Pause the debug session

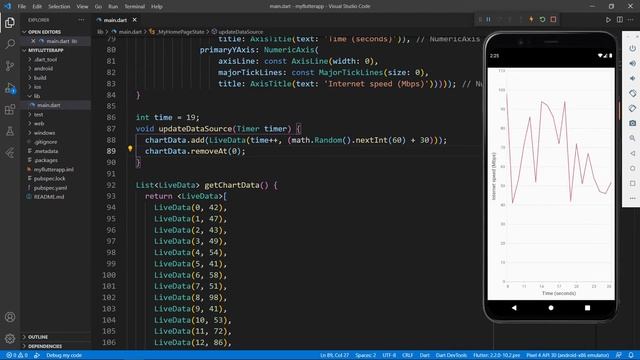tap(488, 20)
